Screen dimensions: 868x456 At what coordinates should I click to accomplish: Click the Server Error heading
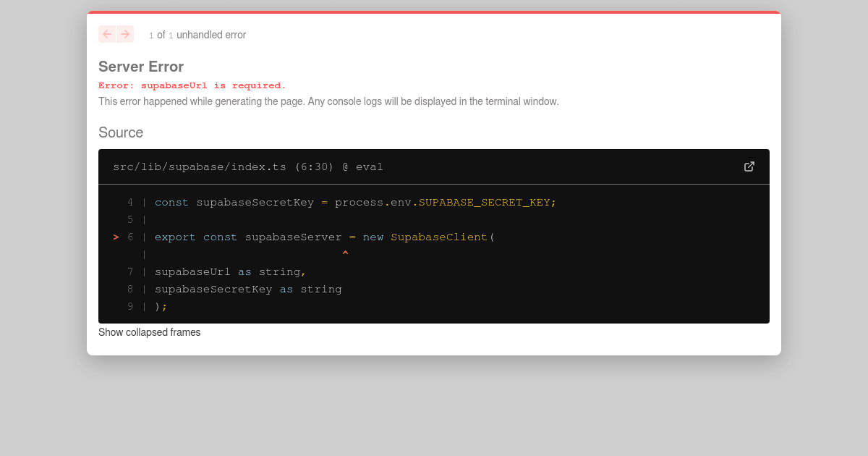(141, 67)
